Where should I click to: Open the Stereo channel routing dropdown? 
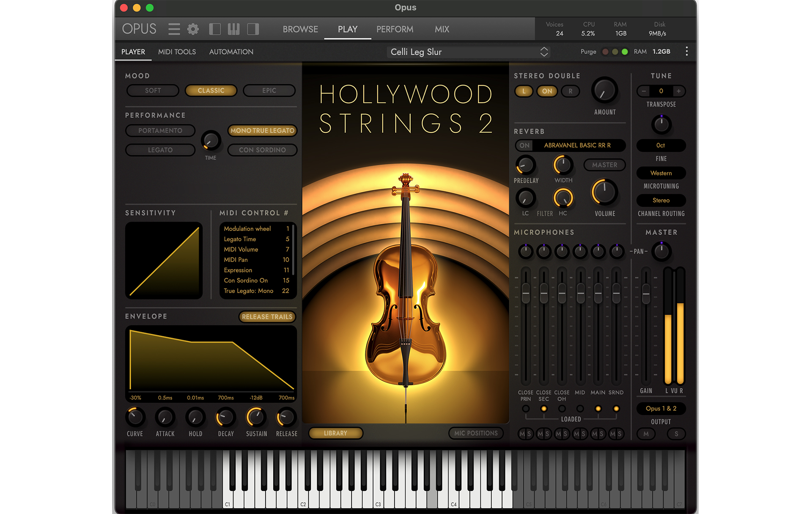[661, 200]
